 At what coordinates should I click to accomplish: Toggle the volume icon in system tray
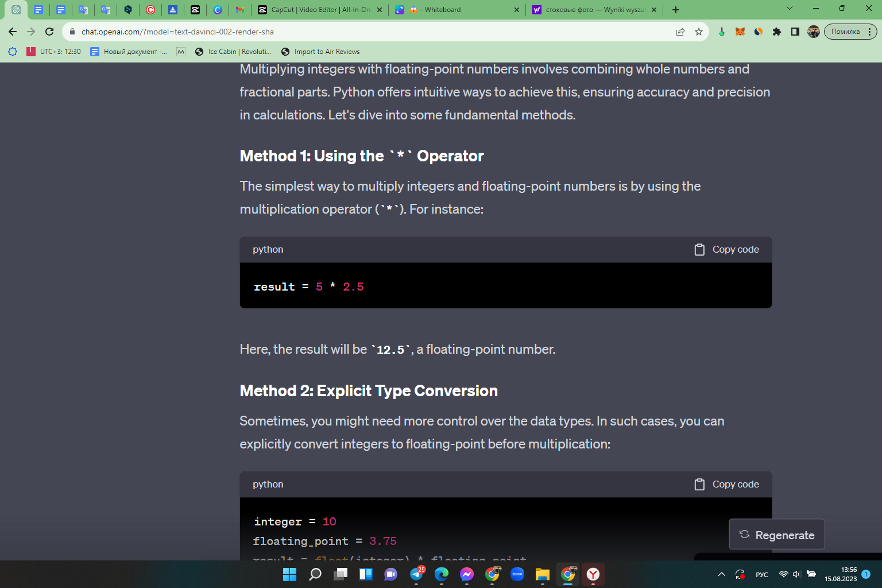[x=796, y=574]
